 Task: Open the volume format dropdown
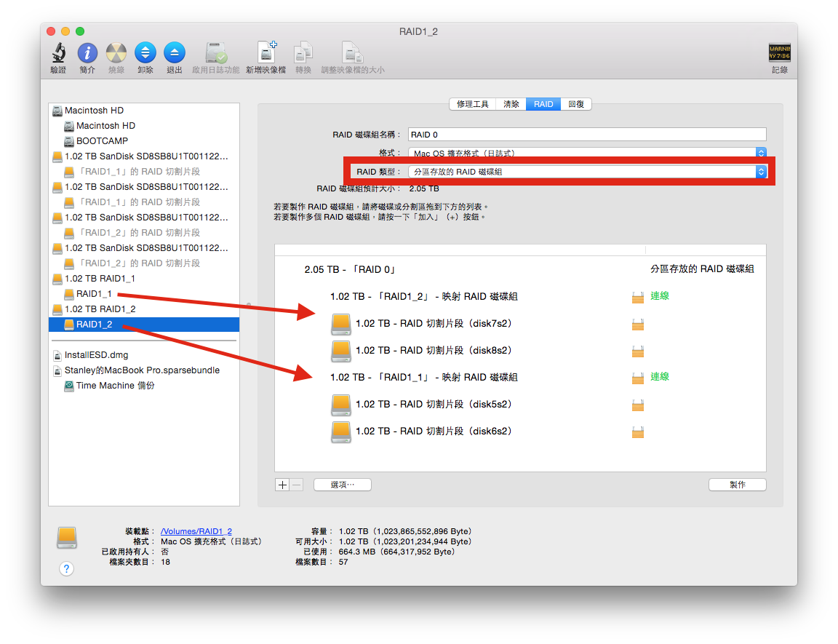(586, 153)
